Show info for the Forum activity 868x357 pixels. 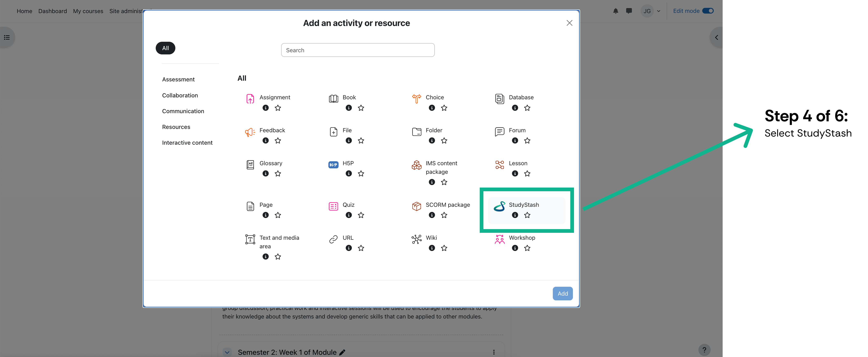(x=515, y=141)
